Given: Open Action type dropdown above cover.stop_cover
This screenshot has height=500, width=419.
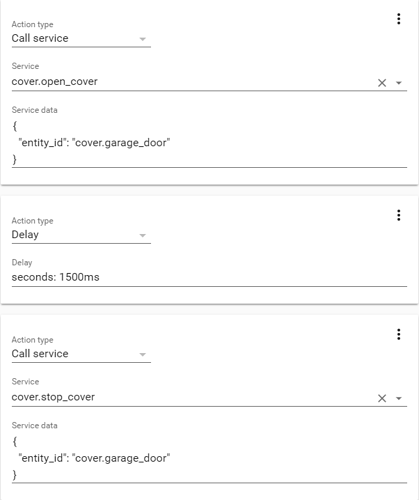Looking at the screenshot, I should pyautogui.click(x=81, y=354).
